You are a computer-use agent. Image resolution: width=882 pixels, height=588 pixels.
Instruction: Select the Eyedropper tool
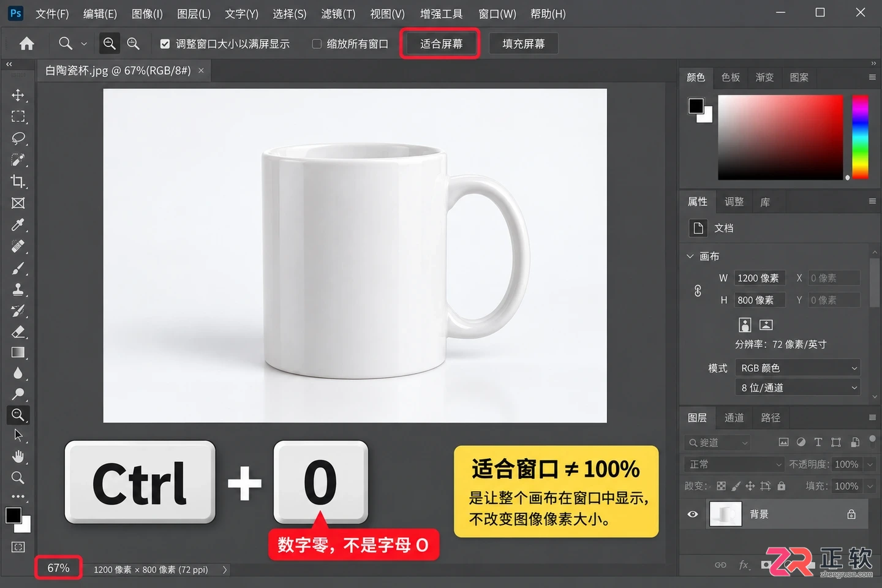(x=18, y=225)
